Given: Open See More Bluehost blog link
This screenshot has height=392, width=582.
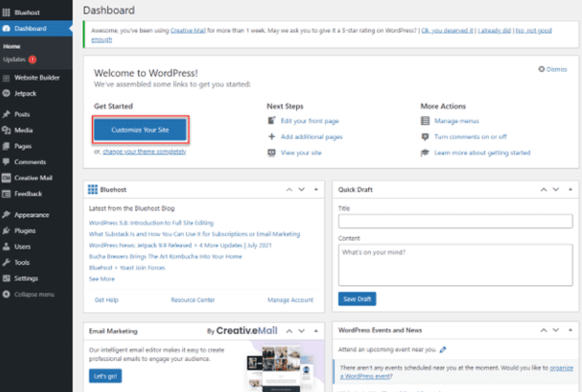Looking at the screenshot, I should coord(102,279).
